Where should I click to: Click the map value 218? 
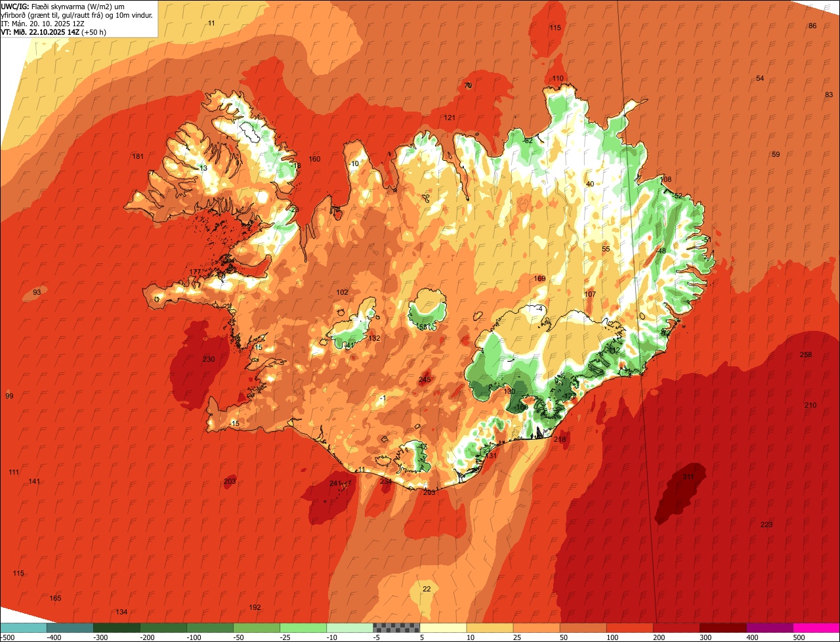click(560, 439)
